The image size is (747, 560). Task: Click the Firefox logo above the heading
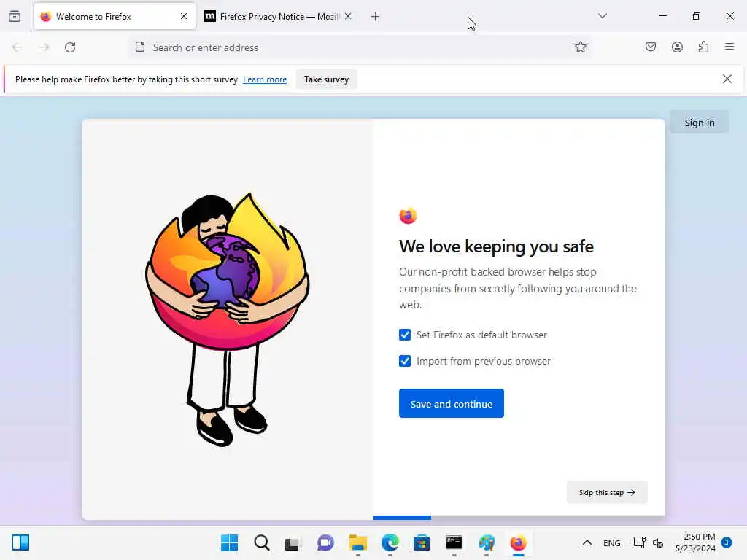click(408, 216)
